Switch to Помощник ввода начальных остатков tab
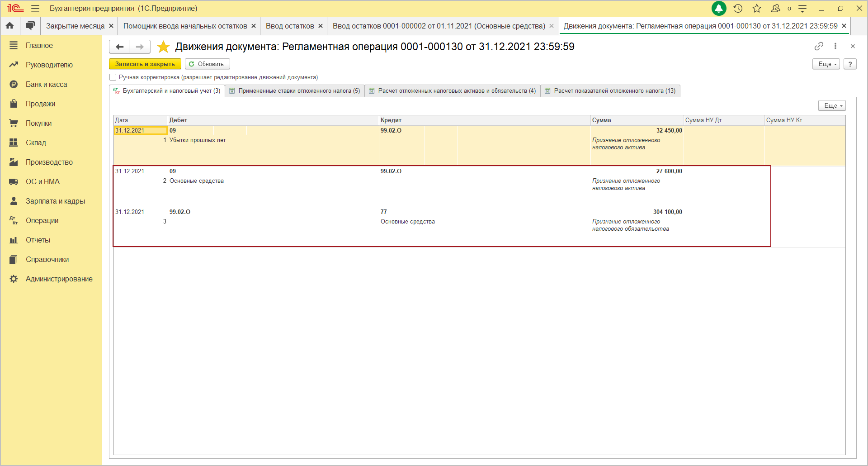The width and height of the screenshot is (868, 466). tap(185, 26)
